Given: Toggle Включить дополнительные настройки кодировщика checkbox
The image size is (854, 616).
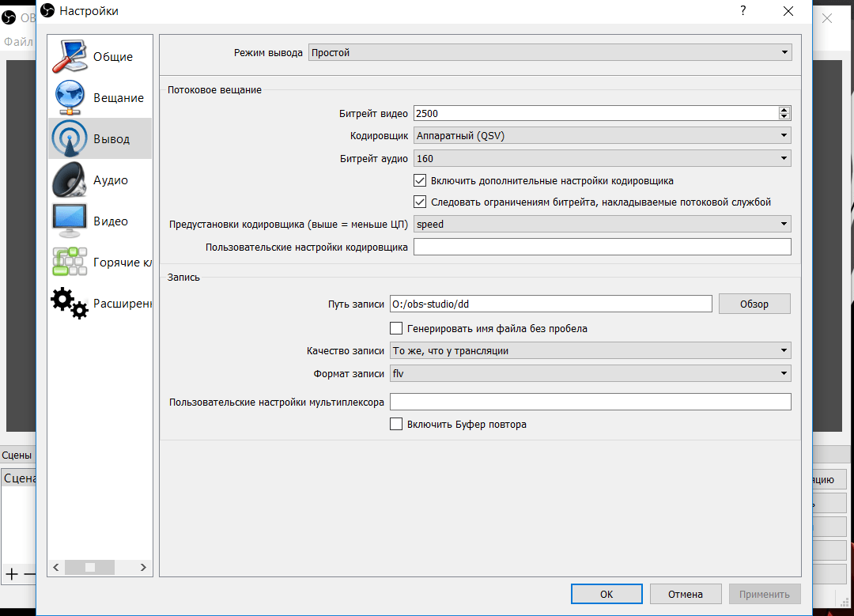Looking at the screenshot, I should [x=419, y=180].
